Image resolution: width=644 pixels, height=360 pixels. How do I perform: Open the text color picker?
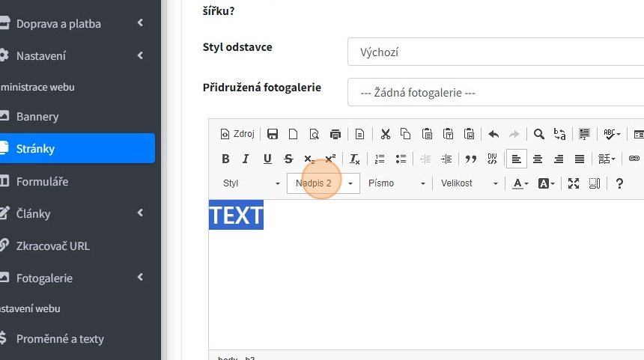[520, 183]
